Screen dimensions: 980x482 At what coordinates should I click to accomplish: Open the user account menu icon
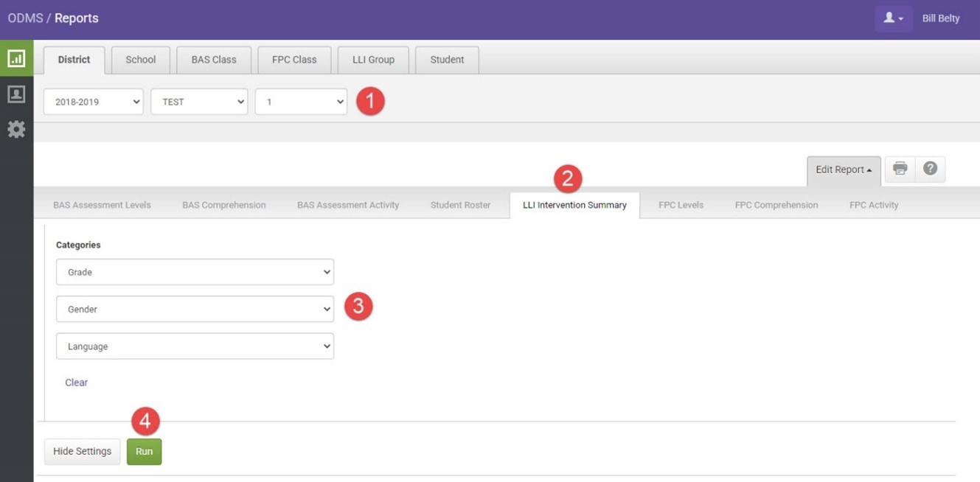pyautogui.click(x=893, y=18)
